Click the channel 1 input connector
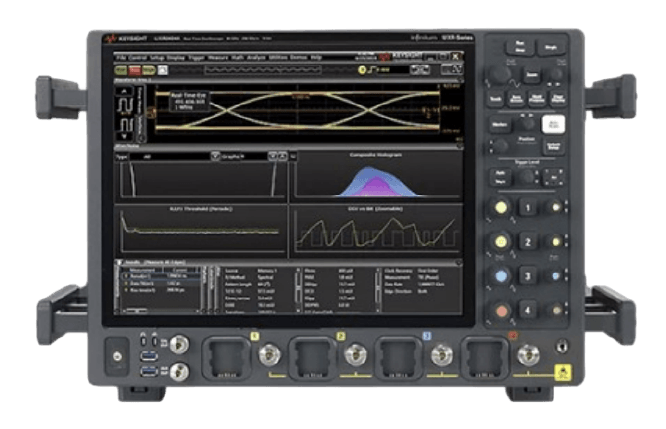The image size is (666, 429). pyautogui.click(x=269, y=355)
